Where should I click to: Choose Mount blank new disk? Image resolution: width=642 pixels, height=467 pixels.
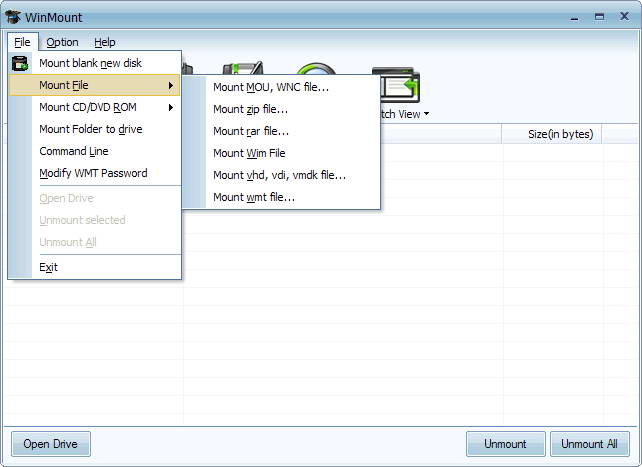pyautogui.click(x=95, y=63)
